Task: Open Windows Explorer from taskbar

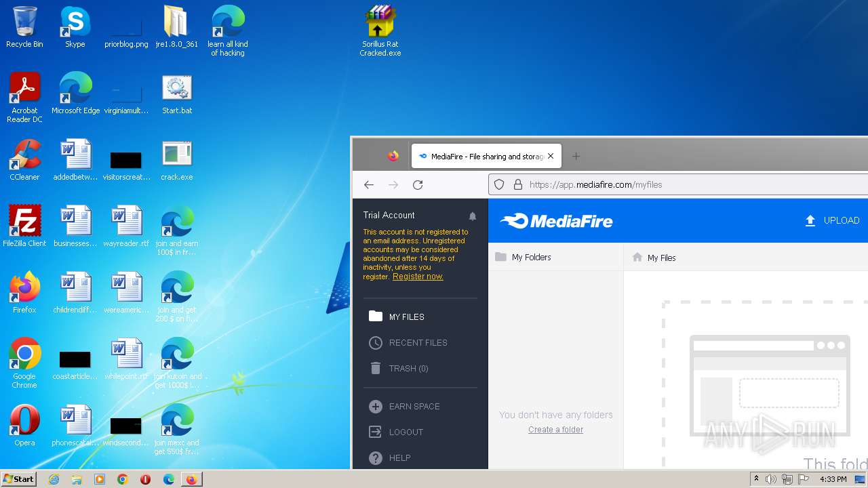Action: 77,479
